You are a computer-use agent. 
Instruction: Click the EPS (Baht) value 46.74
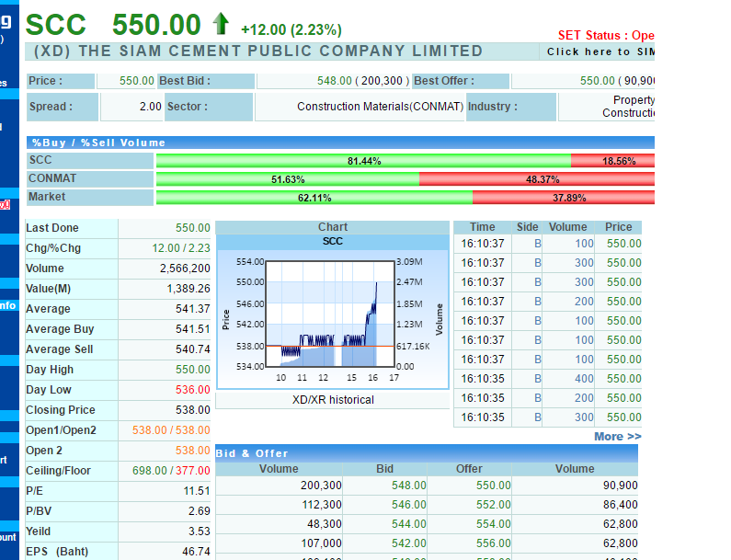click(196, 552)
